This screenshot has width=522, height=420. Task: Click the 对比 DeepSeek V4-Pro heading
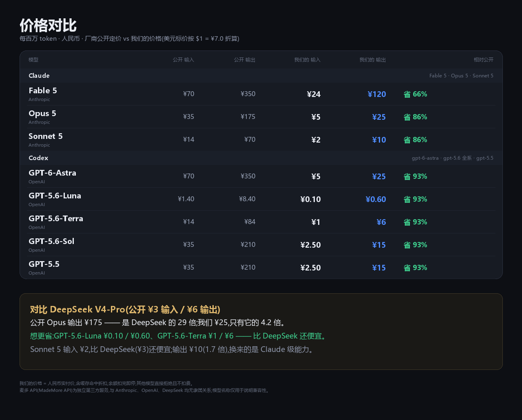pyautogui.click(x=125, y=310)
